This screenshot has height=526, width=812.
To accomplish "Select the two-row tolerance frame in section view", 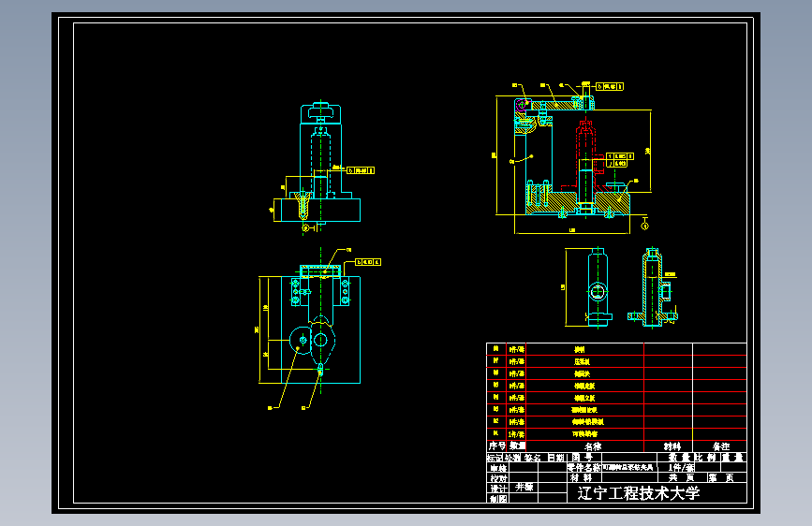I will coord(620,160).
